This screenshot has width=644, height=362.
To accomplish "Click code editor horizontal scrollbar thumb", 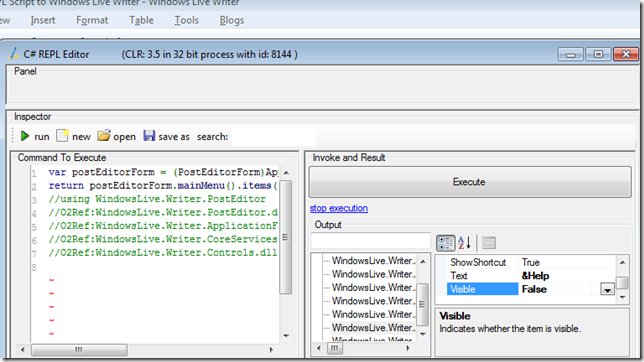I will pos(79,350).
